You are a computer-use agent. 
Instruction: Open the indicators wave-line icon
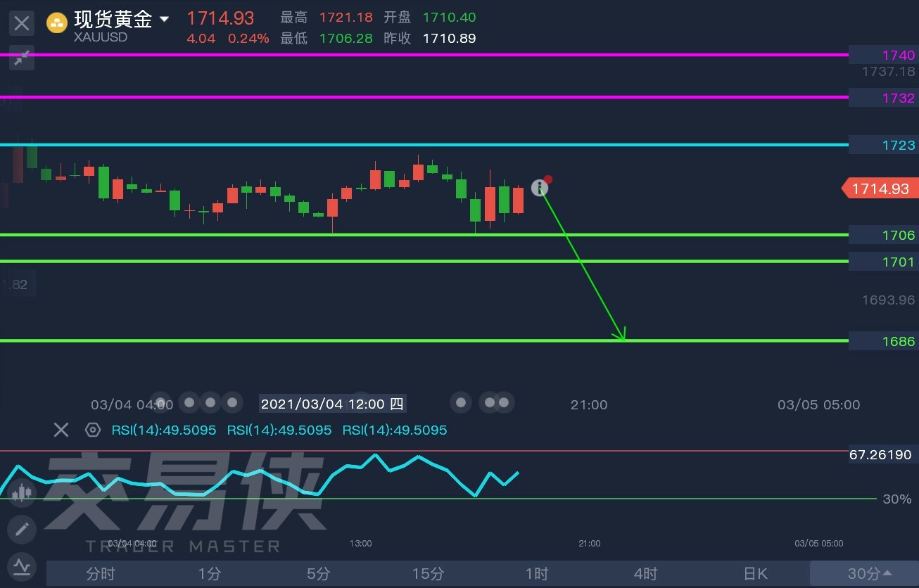point(22,565)
